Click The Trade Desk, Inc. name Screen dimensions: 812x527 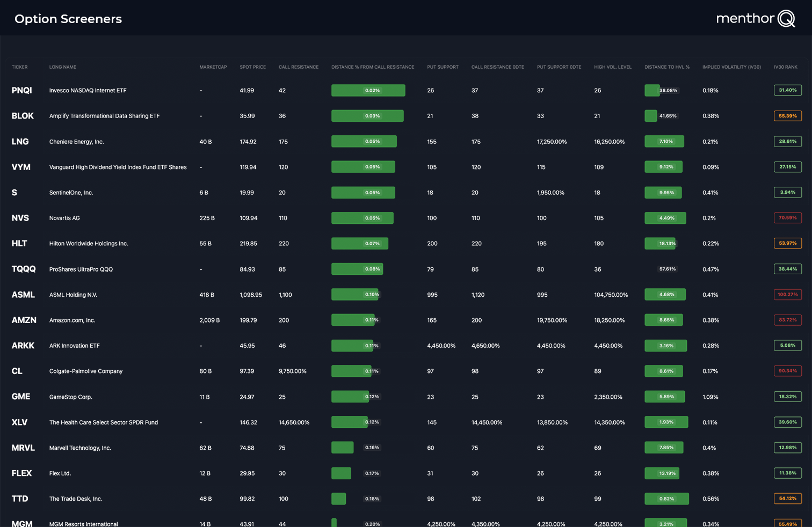pos(76,499)
